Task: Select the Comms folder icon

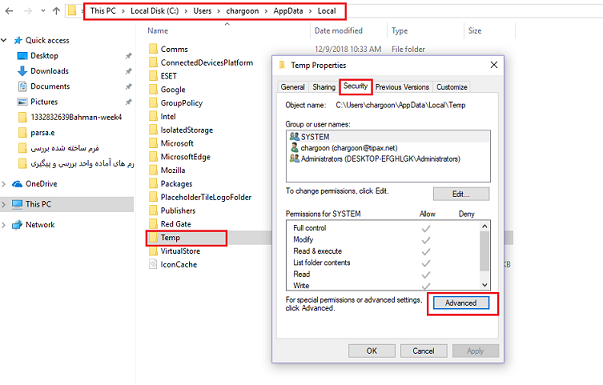Action: [153, 49]
